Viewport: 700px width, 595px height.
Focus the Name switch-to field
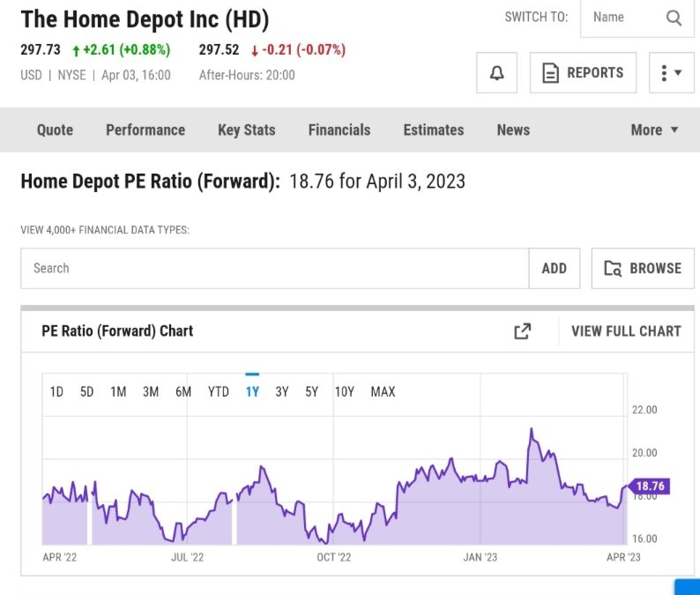[x=637, y=18]
